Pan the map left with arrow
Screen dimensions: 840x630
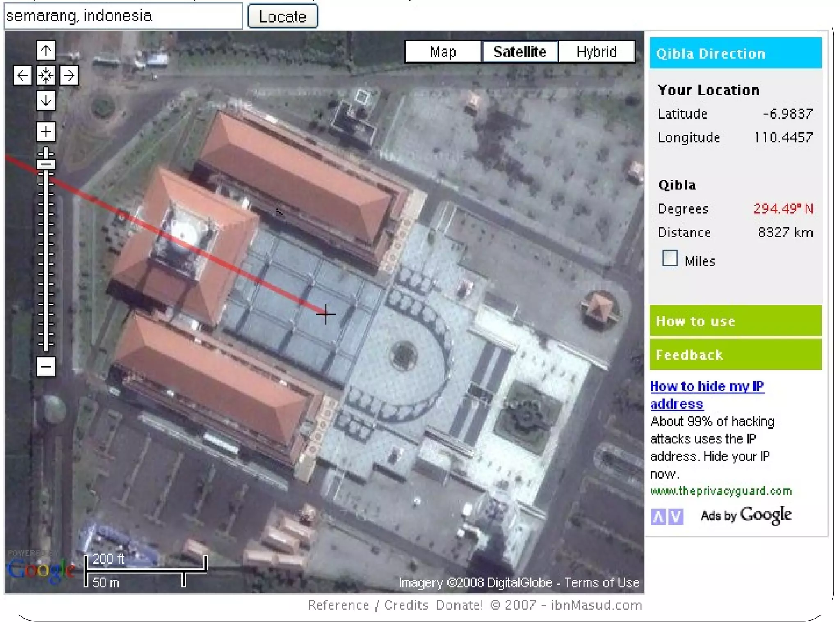22,75
